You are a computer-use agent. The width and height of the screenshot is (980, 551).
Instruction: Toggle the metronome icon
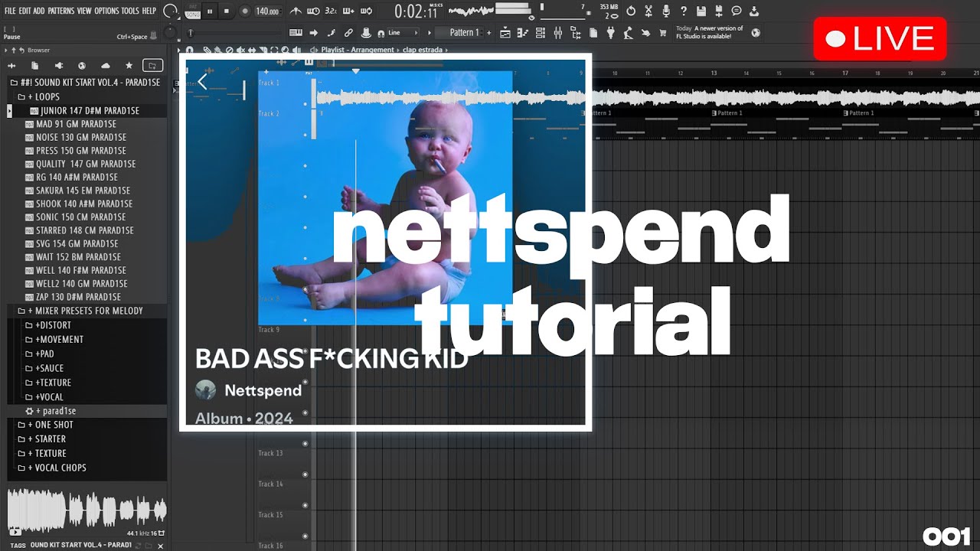(296, 11)
